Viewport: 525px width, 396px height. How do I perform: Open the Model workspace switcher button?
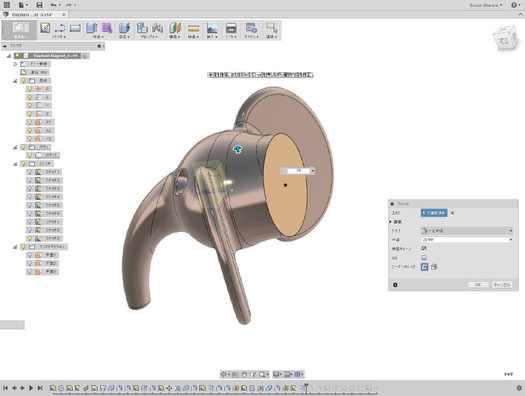point(20,30)
